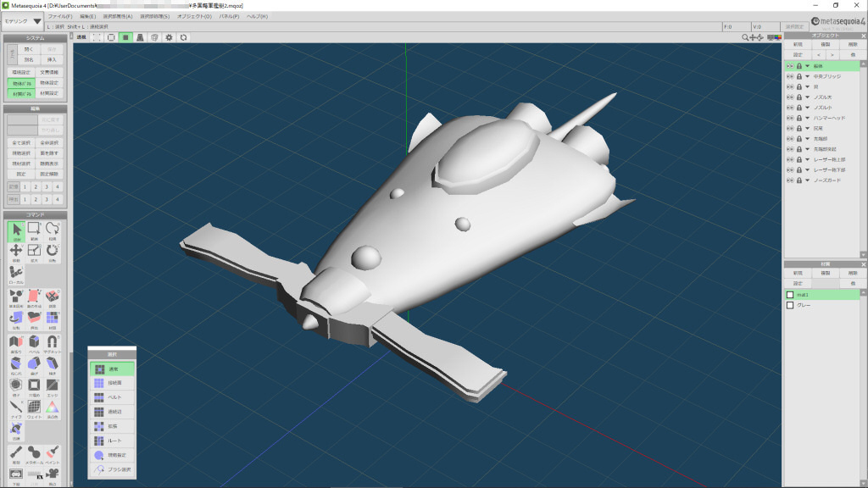This screenshot has width=868, height=488.
Task: Select the Metaball (メタボール) tool
Action: (34, 455)
